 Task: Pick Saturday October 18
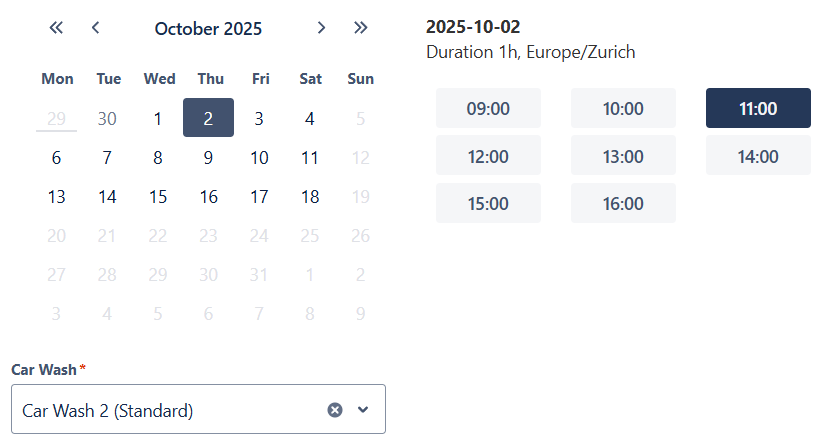(310, 196)
